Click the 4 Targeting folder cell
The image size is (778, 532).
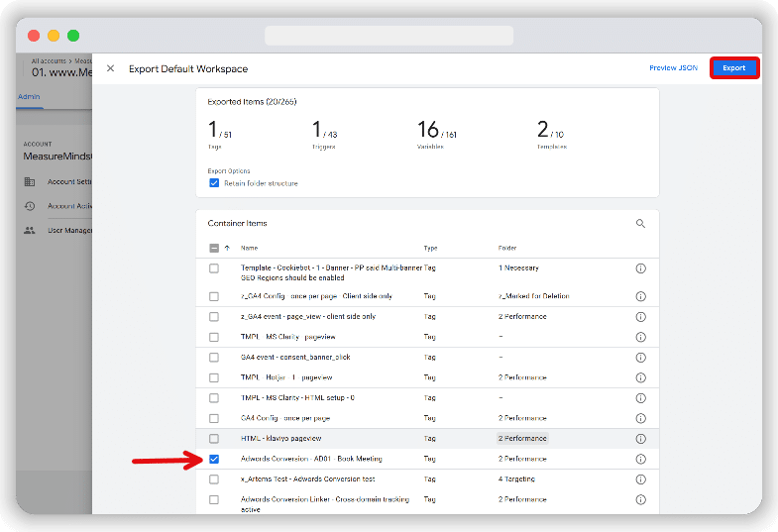[x=516, y=479]
